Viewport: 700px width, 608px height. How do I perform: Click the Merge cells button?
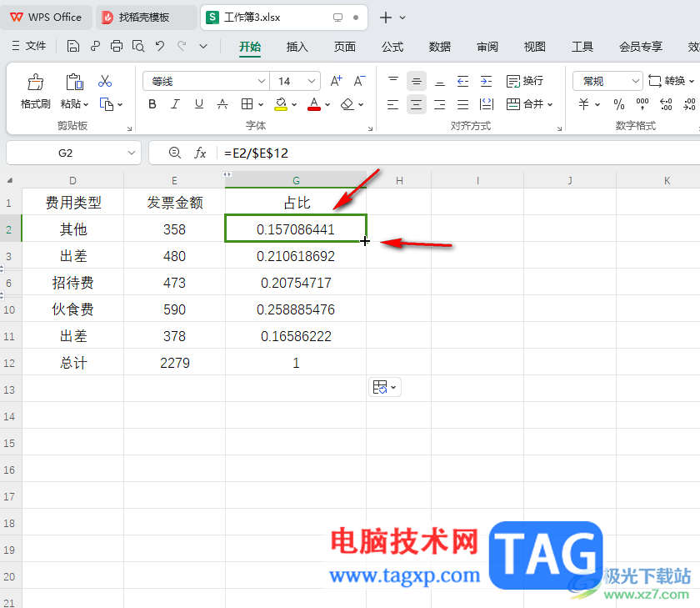(x=524, y=104)
